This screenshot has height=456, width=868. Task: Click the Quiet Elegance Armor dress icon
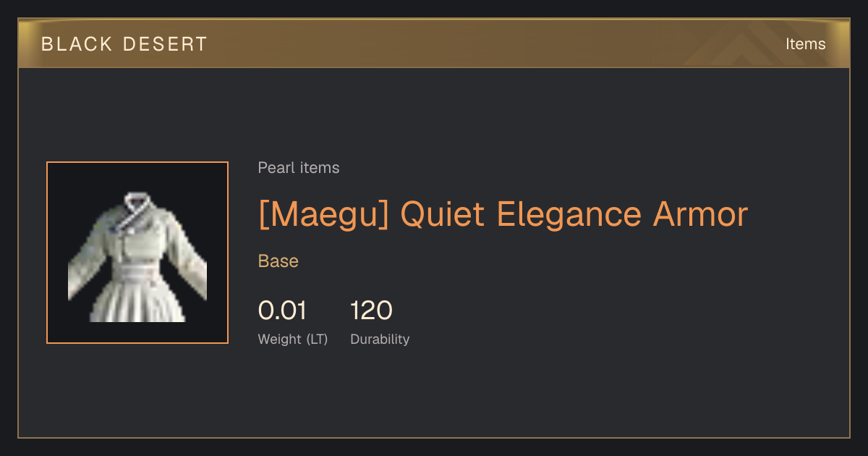137,257
